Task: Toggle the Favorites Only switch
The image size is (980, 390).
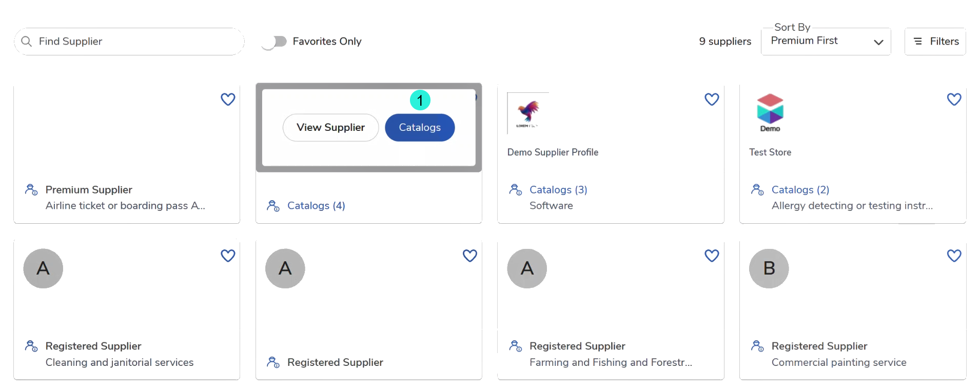Action: point(274,42)
